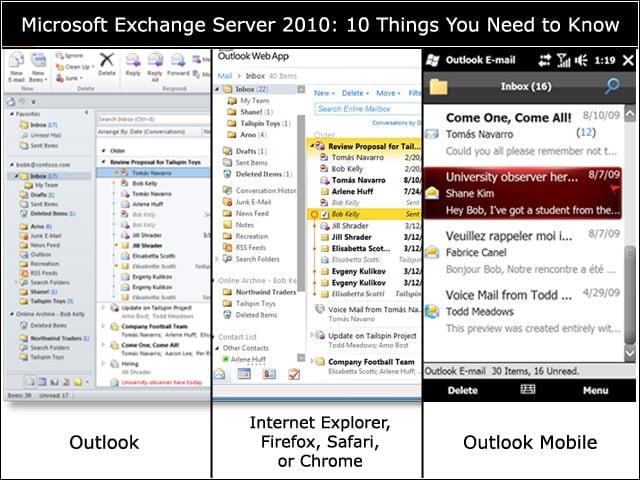The width and height of the screenshot is (640, 480).
Task: Open the New dropdown in Outlook Web App
Action: coord(324,93)
